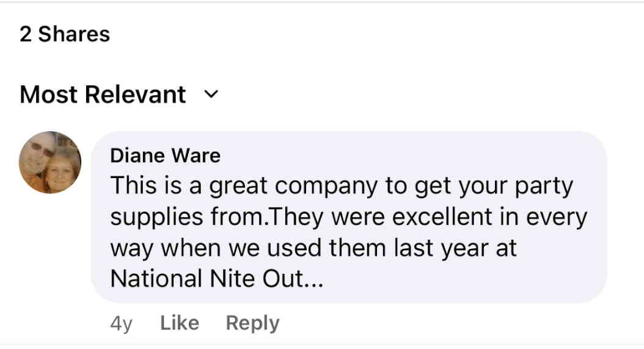This screenshot has width=644, height=349.
Task: Click the word 'Relevant' in sort label
Action: point(136,95)
